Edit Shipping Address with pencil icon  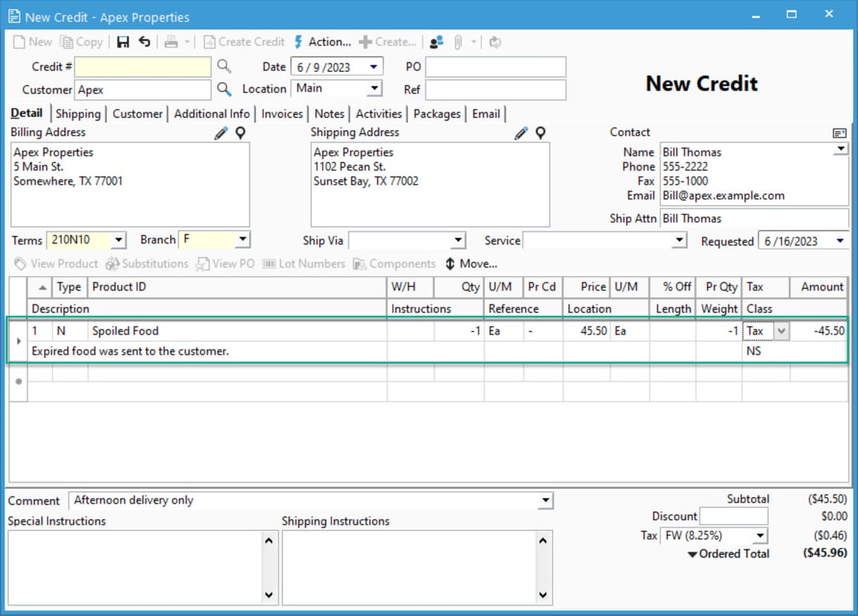pos(521,133)
